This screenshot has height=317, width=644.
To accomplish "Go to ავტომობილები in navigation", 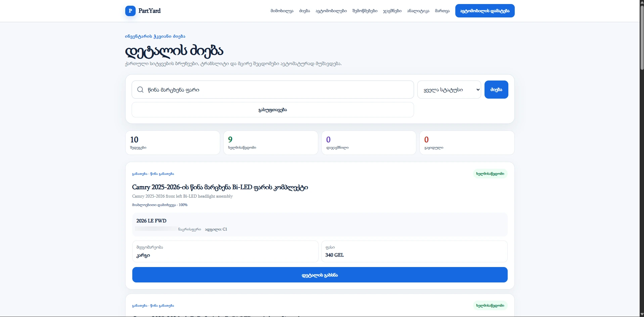I will pos(331,11).
